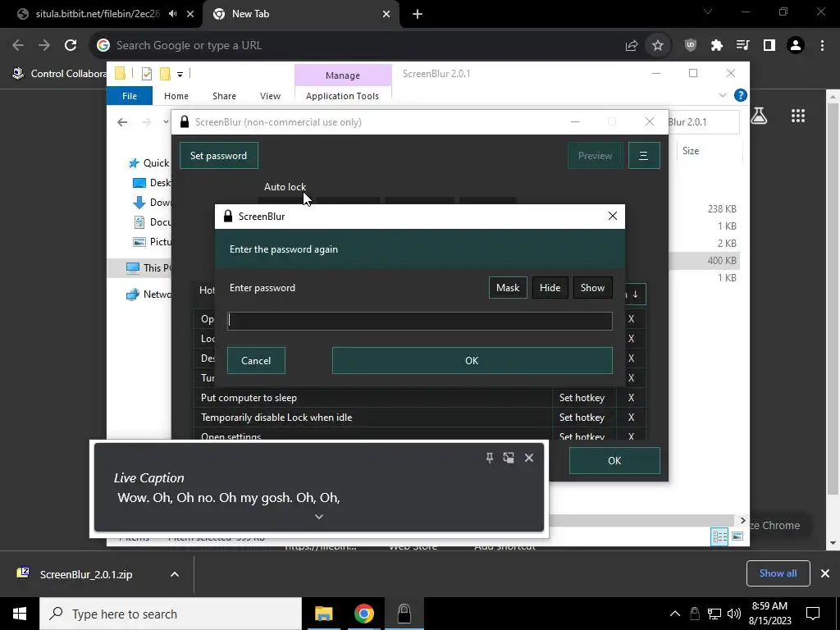The width and height of the screenshot is (840, 630).
Task: Cancel the password confirmation dialog
Action: 256,361
